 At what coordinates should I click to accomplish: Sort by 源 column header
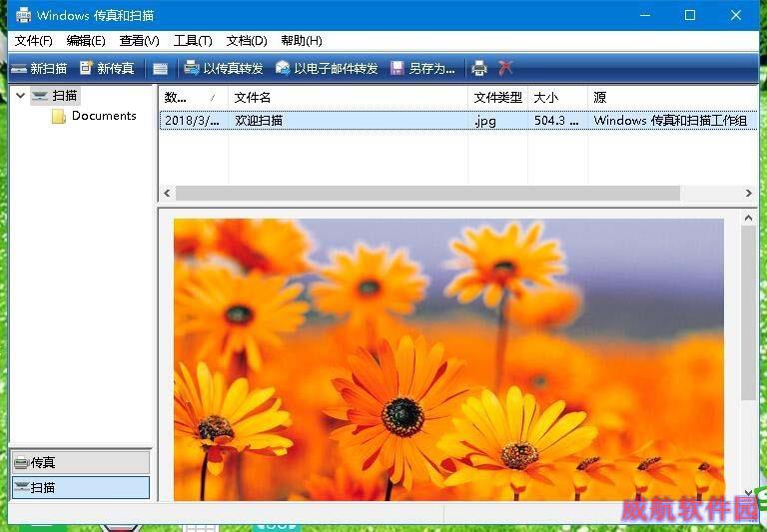673,97
